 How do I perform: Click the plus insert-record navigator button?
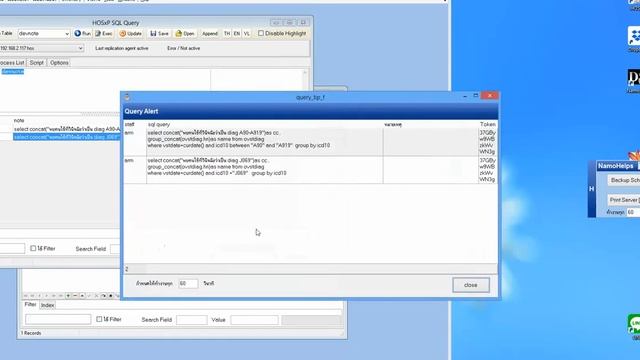click(68, 296)
